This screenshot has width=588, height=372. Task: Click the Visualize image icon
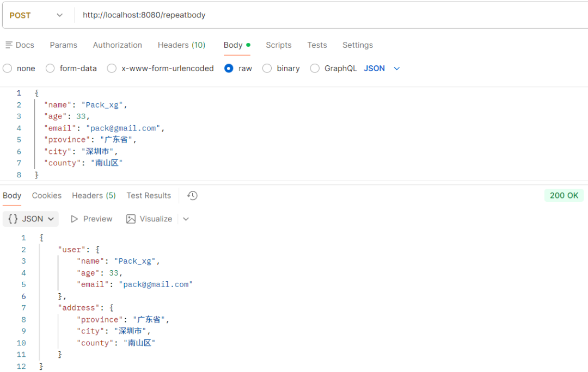[131, 219]
